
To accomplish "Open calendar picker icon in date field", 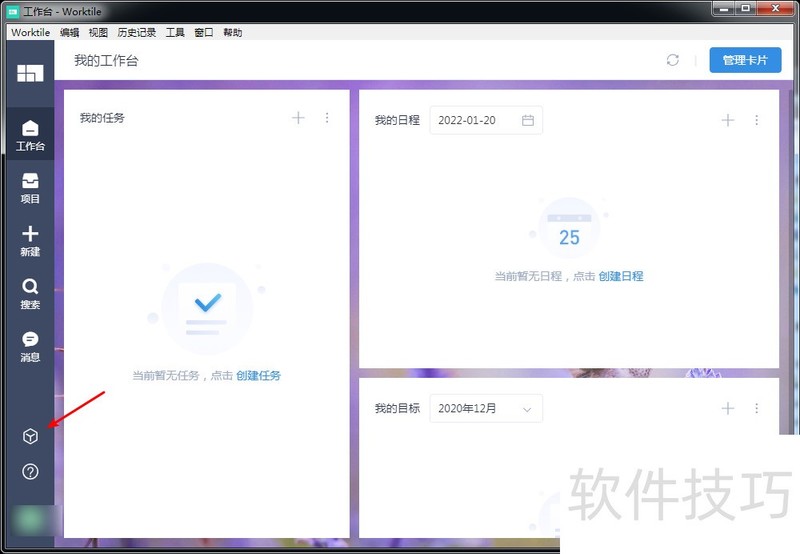I will tap(528, 120).
